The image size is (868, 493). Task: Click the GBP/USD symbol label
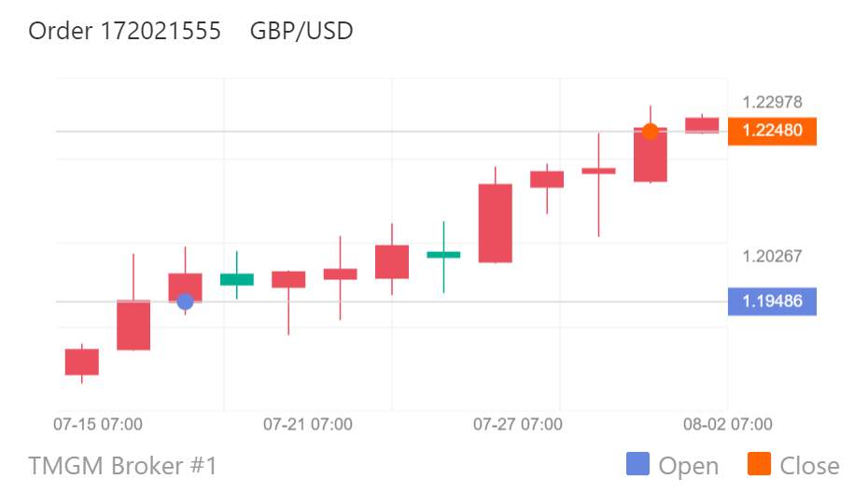[301, 31]
